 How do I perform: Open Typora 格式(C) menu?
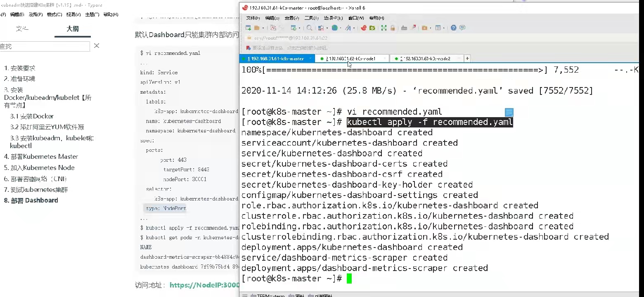54,14
